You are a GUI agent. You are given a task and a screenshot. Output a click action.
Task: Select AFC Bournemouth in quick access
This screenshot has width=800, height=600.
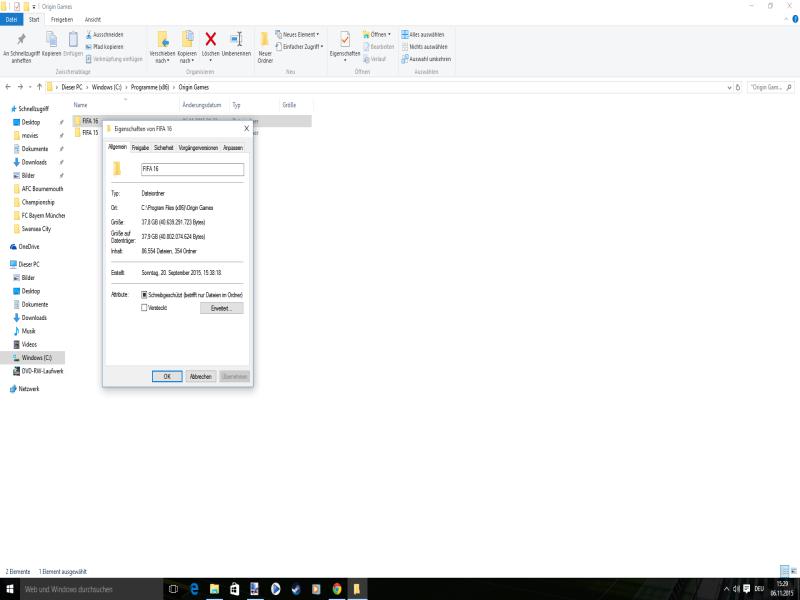[x=42, y=189]
